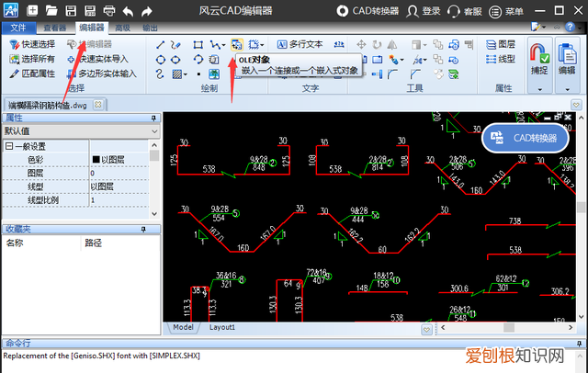Click the Mirror tool icon
The image size is (588, 373).
pos(392,45)
